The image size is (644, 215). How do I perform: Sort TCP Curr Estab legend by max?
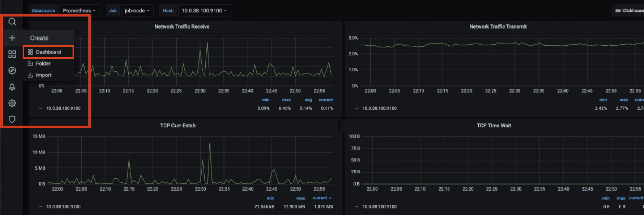click(x=300, y=198)
